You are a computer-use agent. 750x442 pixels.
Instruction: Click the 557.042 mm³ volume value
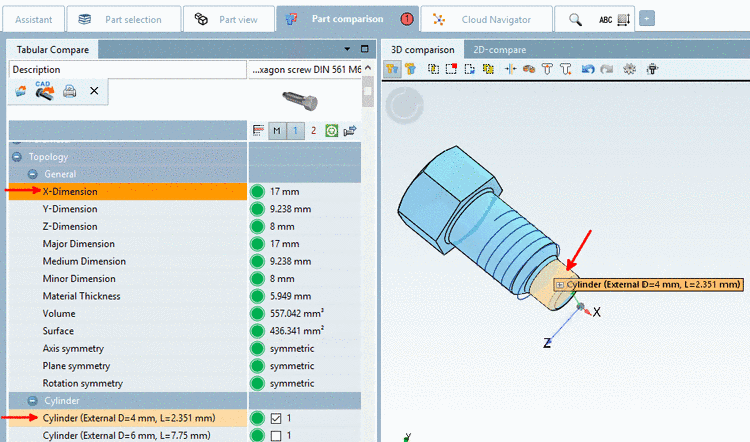[297, 313]
